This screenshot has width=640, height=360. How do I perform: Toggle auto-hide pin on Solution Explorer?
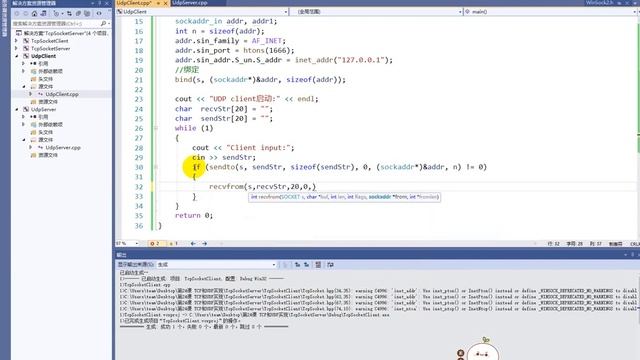(100, 3)
